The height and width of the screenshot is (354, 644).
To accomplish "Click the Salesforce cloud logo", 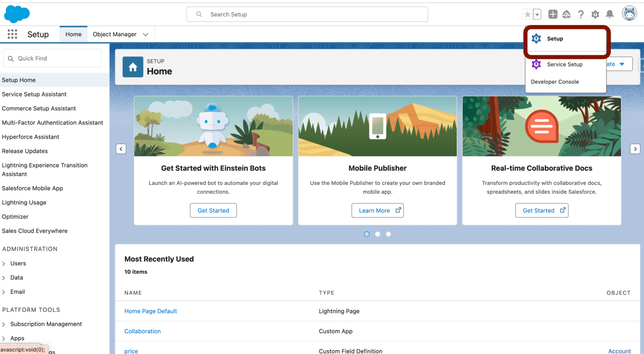I will [17, 14].
